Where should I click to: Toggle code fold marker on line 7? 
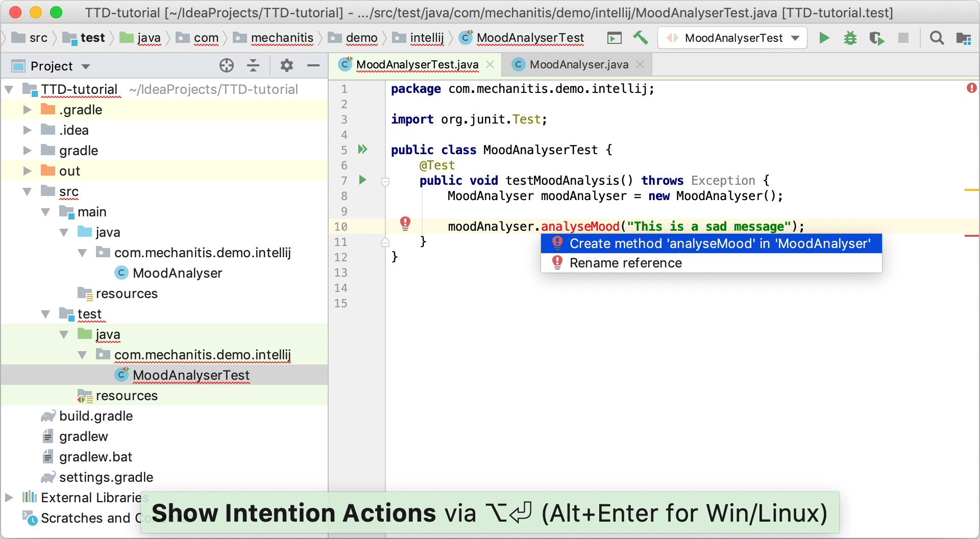point(385,181)
